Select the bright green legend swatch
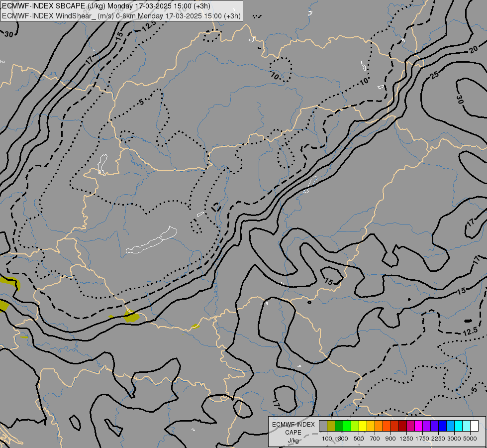The image size is (487, 448). pyautogui.click(x=347, y=426)
